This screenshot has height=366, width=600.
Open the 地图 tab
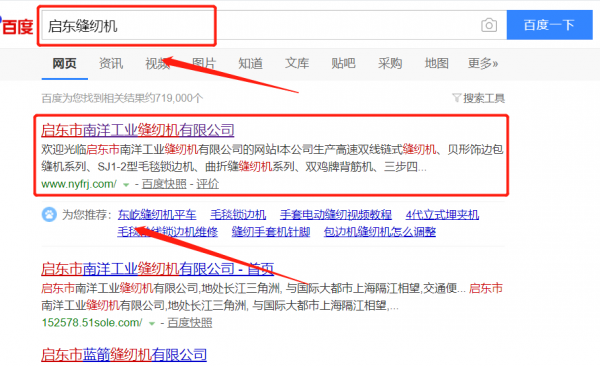coord(437,63)
